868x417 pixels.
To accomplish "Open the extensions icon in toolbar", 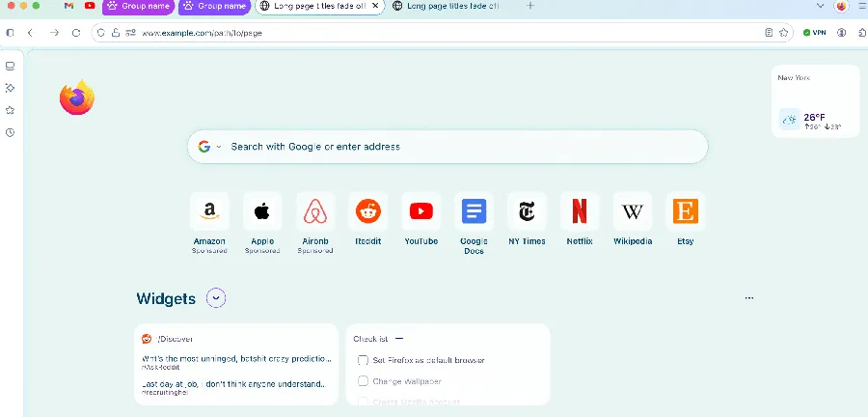I will point(862,33).
